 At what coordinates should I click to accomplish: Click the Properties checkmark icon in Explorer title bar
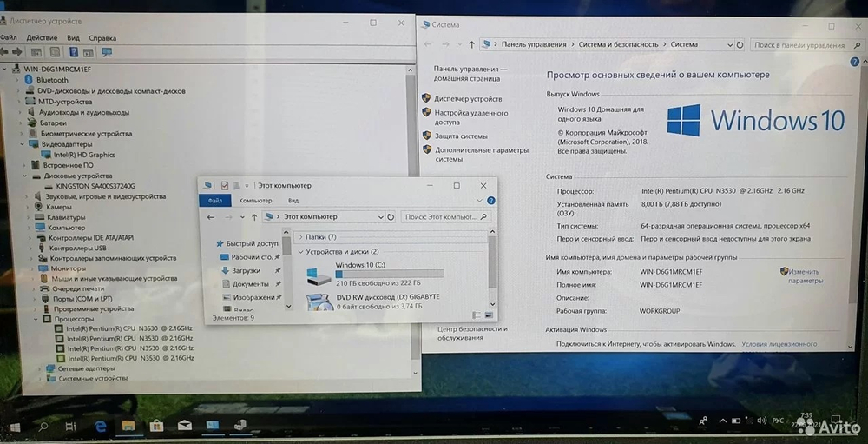pos(224,186)
